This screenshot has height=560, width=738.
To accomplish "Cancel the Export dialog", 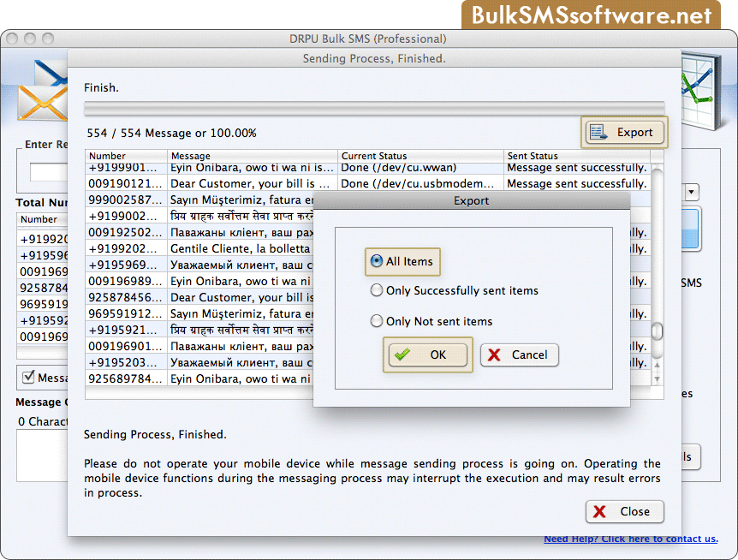I will pos(519,354).
